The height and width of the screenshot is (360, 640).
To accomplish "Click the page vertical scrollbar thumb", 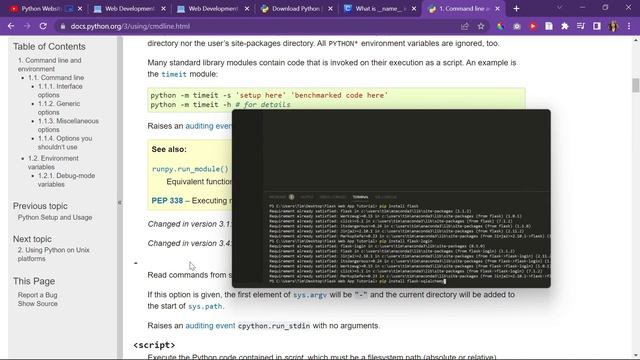I will tap(636, 85).
